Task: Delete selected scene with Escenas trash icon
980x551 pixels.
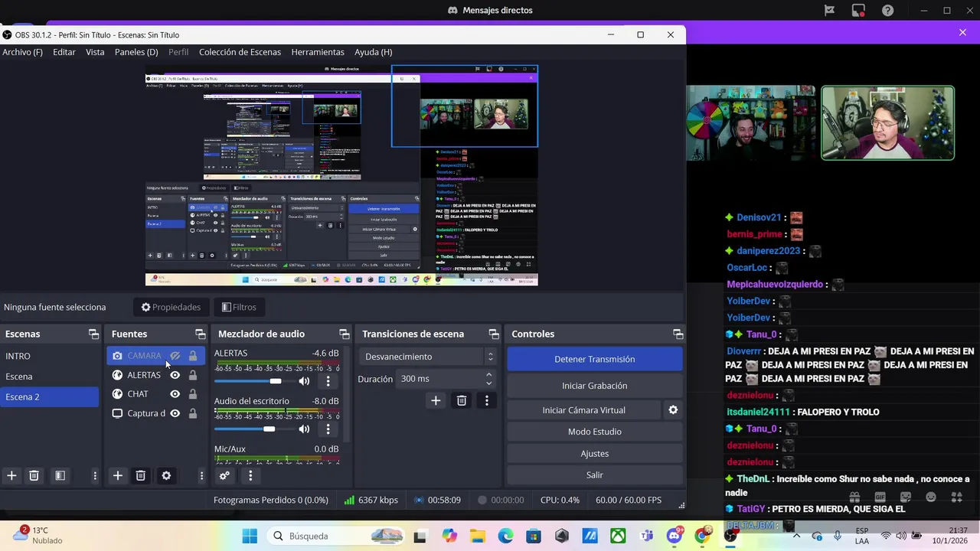Action: [34, 475]
